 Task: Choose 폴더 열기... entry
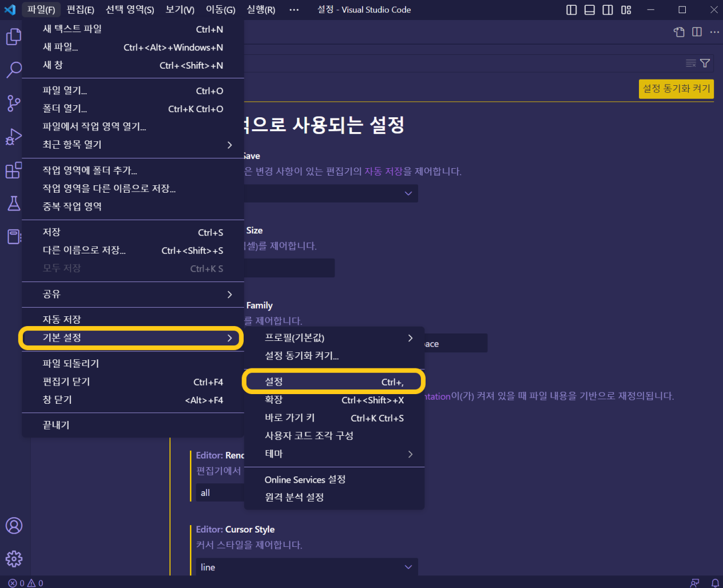point(133,109)
